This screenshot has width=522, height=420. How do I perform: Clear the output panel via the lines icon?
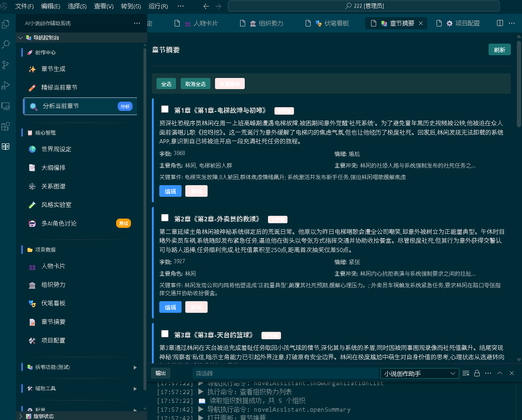coord(466,373)
